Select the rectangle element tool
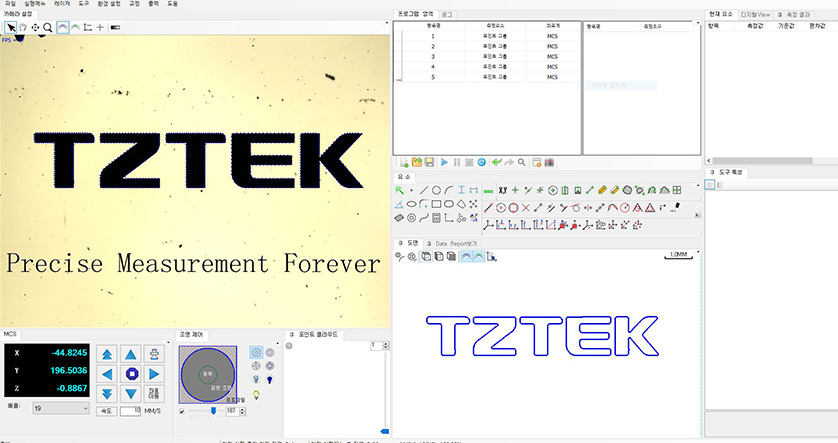Image resolution: width=838 pixels, height=443 pixels. click(x=436, y=204)
